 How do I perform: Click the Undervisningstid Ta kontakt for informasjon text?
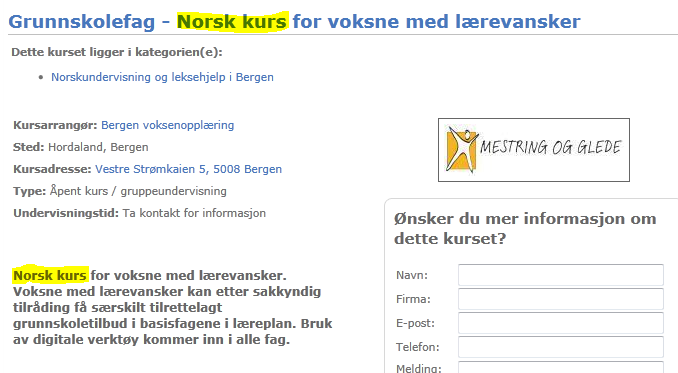click(x=139, y=213)
